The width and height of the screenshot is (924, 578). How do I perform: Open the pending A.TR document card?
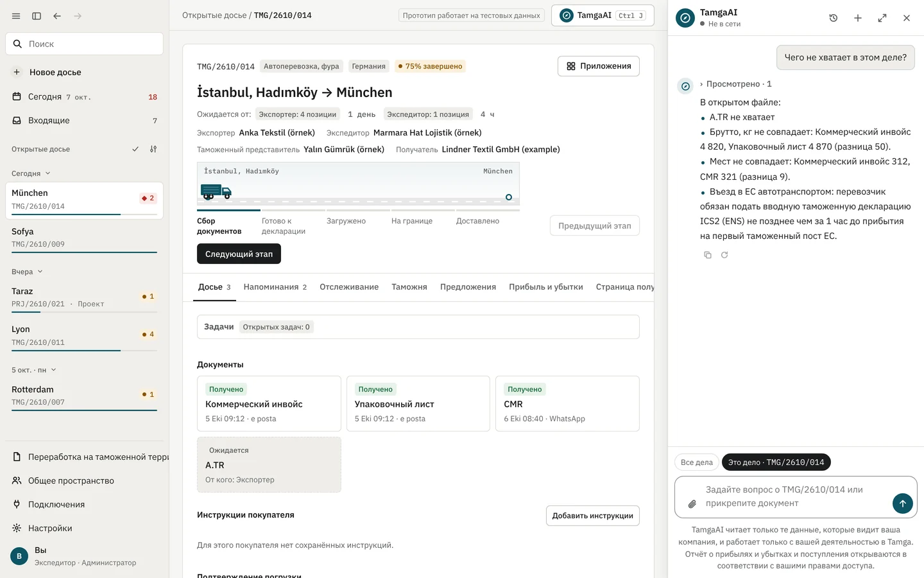click(269, 465)
